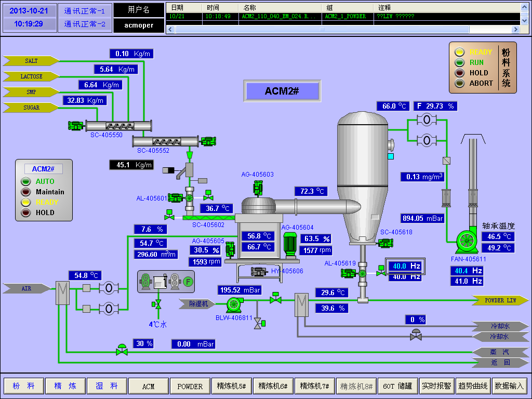The image size is (532, 399).
Task: Select hydraulic unit HY-405606
Action: pos(259,271)
